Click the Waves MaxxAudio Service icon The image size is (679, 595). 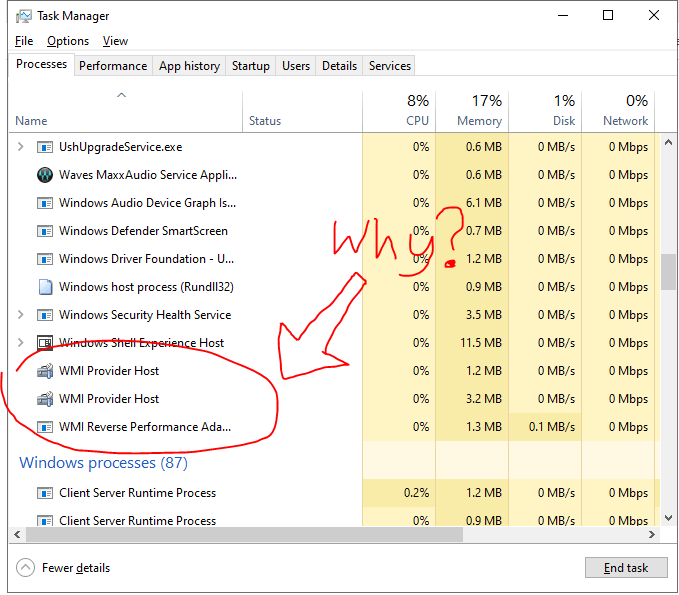click(45, 175)
